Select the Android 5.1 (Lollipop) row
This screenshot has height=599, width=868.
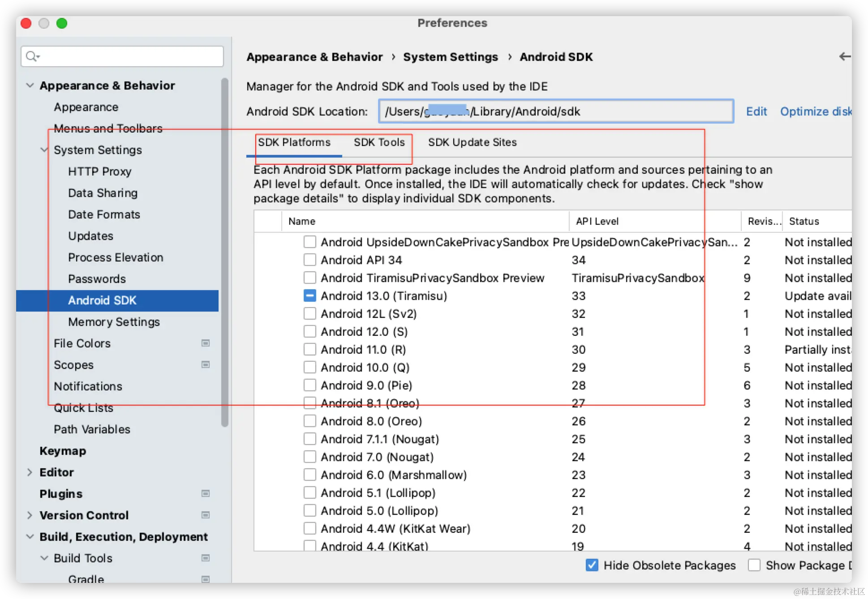pos(553,493)
